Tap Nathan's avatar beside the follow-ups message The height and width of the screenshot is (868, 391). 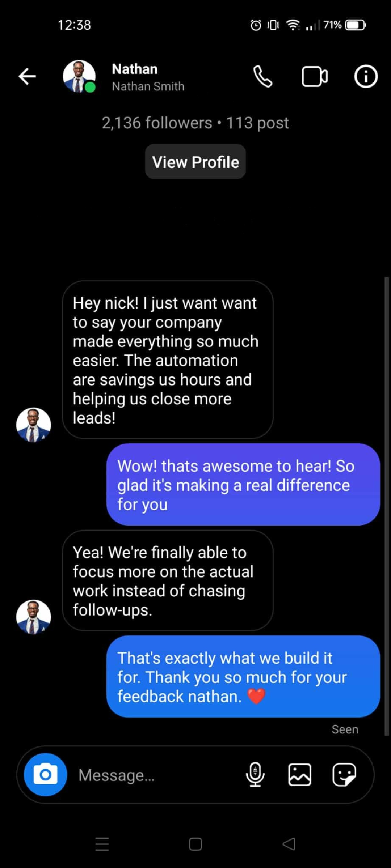click(x=34, y=617)
